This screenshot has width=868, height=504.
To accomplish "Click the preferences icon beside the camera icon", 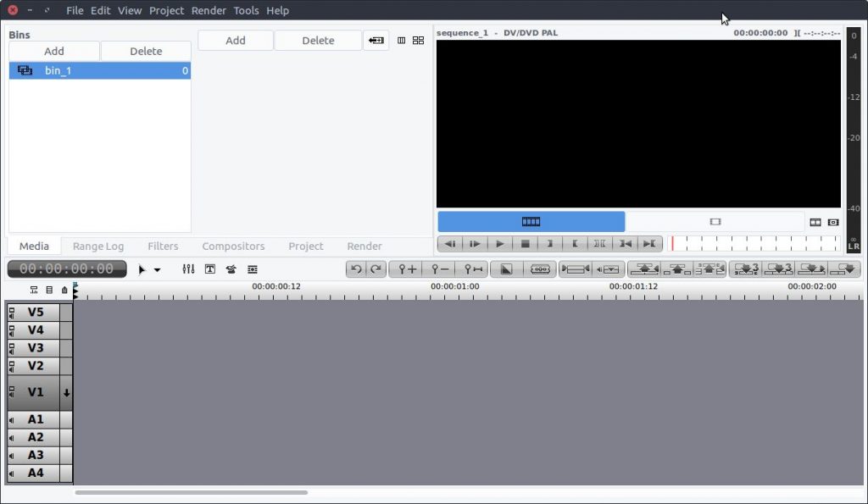I will click(x=252, y=269).
